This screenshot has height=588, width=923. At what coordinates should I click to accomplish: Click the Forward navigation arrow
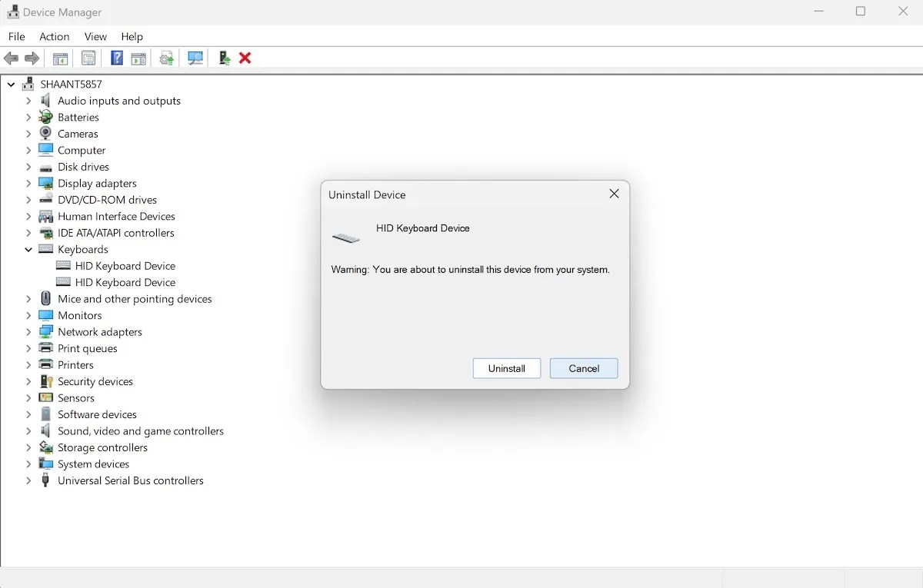[x=32, y=58]
